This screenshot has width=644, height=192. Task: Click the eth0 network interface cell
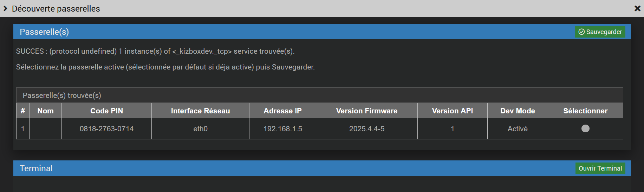pos(200,129)
